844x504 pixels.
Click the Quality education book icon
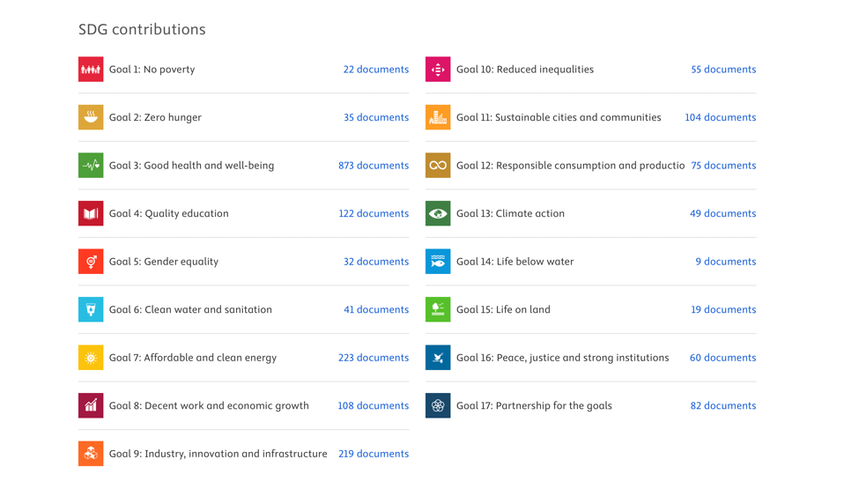click(x=91, y=213)
